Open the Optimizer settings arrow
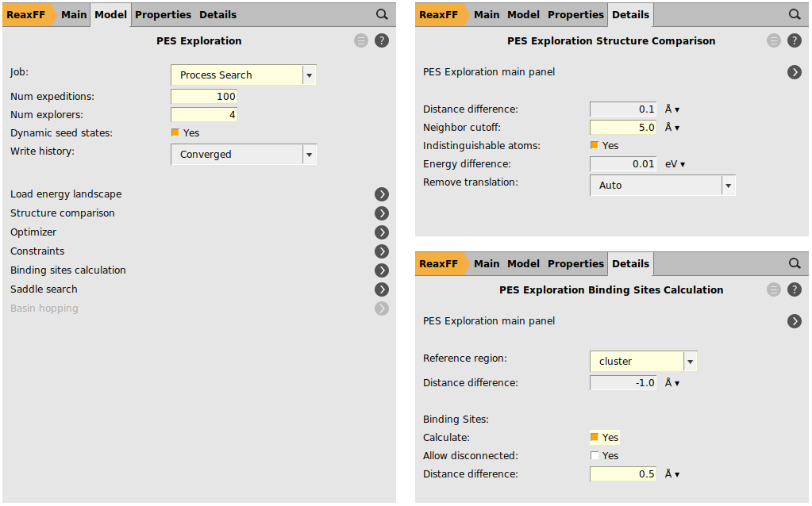The width and height of the screenshot is (812, 506). 382,232
